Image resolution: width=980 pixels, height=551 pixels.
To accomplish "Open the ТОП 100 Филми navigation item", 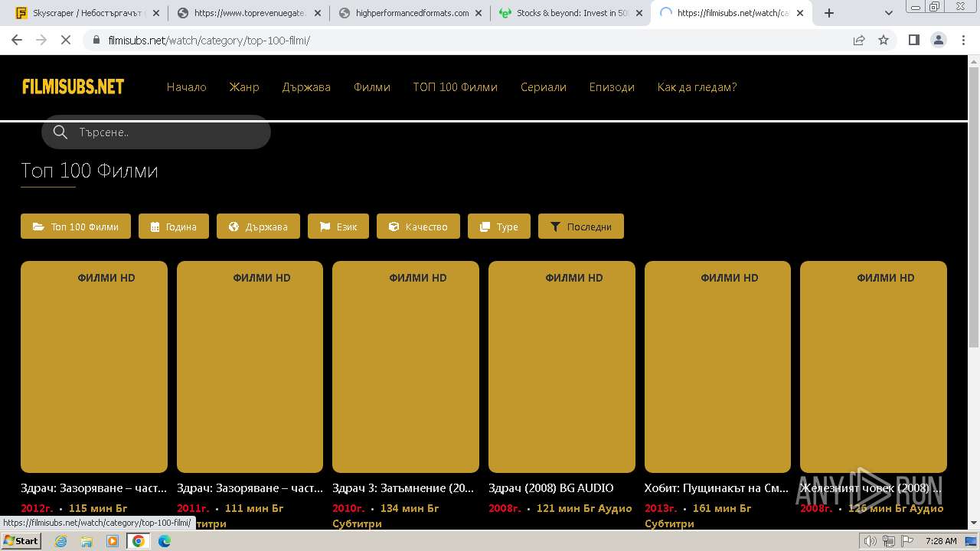I will (456, 87).
